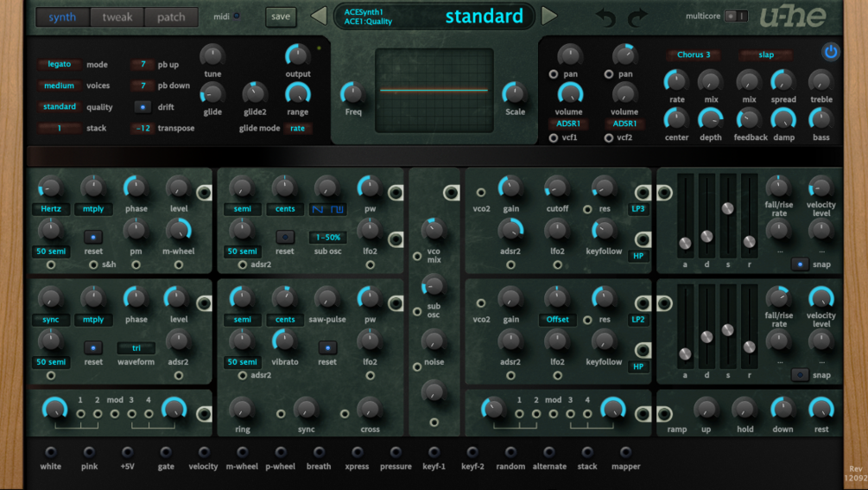This screenshot has height=490, width=868.
Task: Switch to the tweak tab
Action: 117,17
